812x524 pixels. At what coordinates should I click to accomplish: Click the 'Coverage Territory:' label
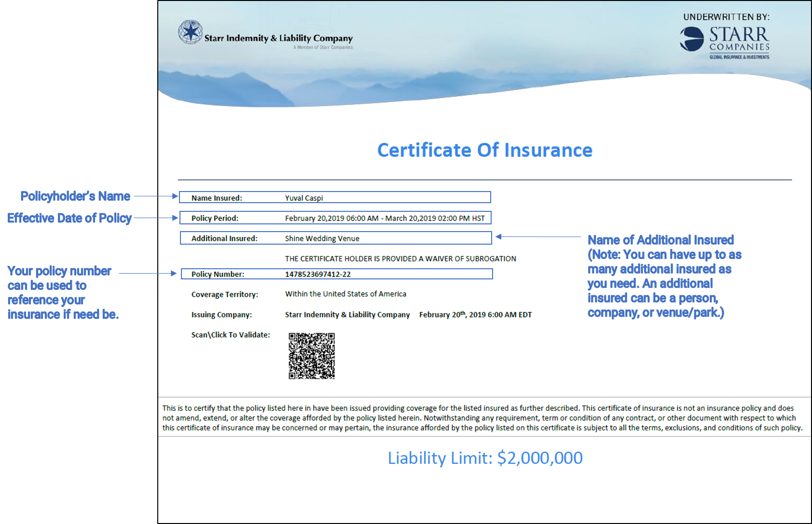tap(225, 294)
